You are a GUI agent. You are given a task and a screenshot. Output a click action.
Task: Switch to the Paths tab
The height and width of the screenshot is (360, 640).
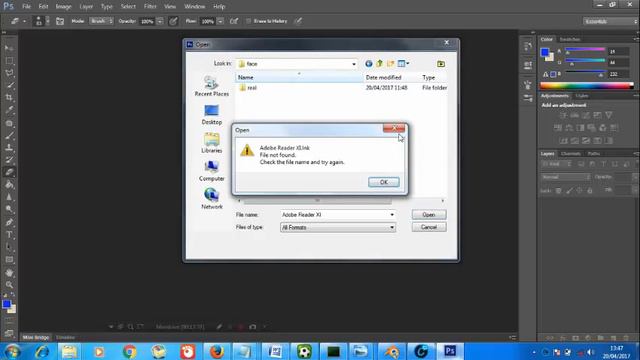pyautogui.click(x=594, y=153)
